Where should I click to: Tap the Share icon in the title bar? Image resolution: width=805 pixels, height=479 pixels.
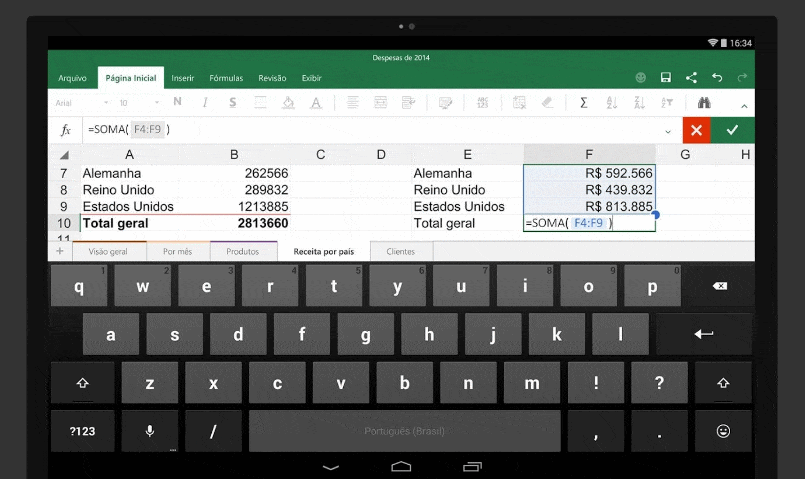click(691, 78)
